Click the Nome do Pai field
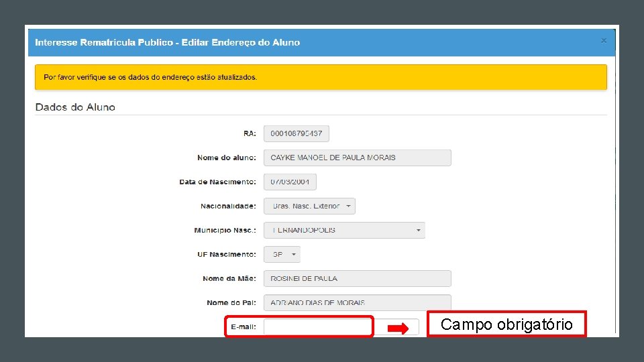Image resolution: width=644 pixels, height=362 pixels. [358, 302]
